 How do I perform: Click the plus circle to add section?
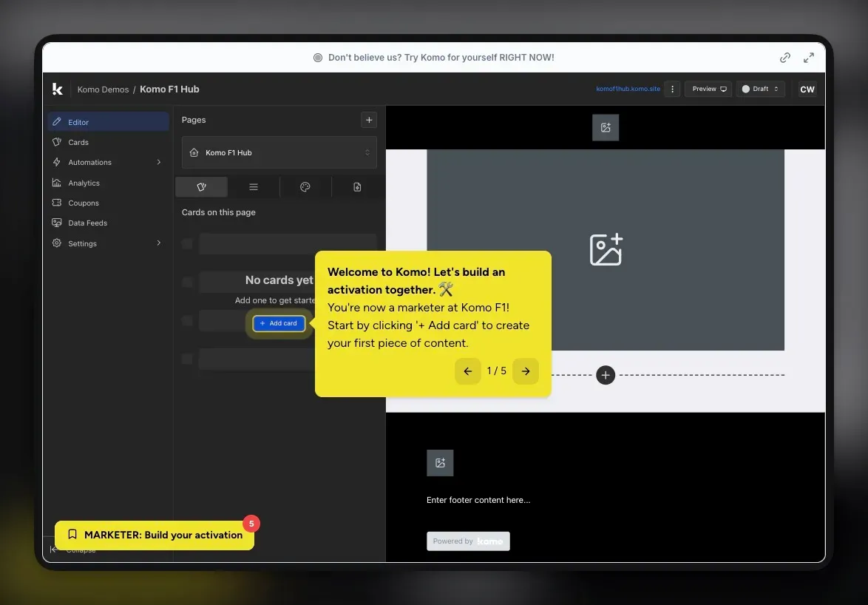606,375
